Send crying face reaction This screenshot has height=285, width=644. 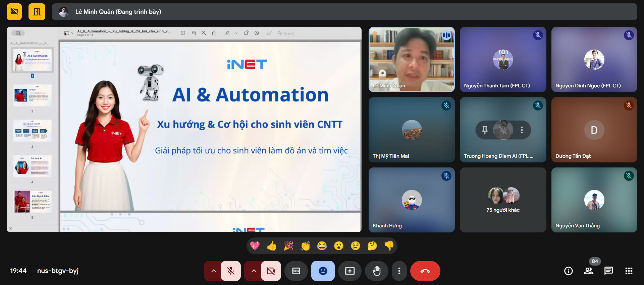point(356,246)
